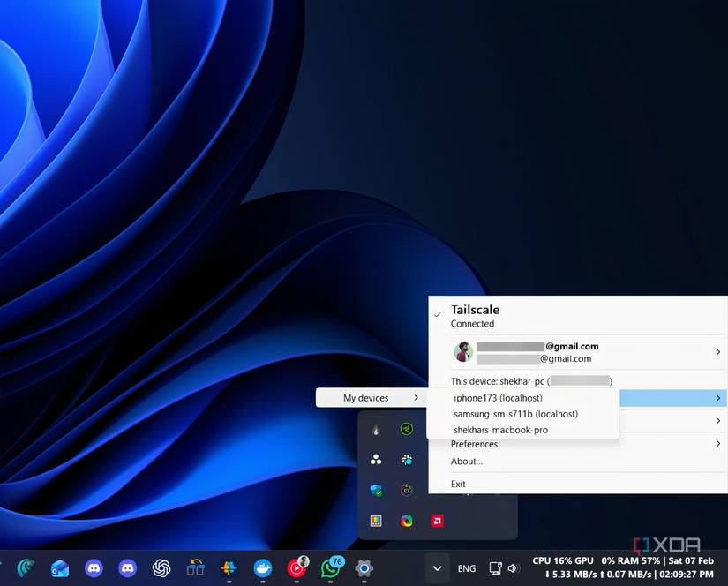Collapse the hidden tray icons chevron

pyautogui.click(x=437, y=568)
